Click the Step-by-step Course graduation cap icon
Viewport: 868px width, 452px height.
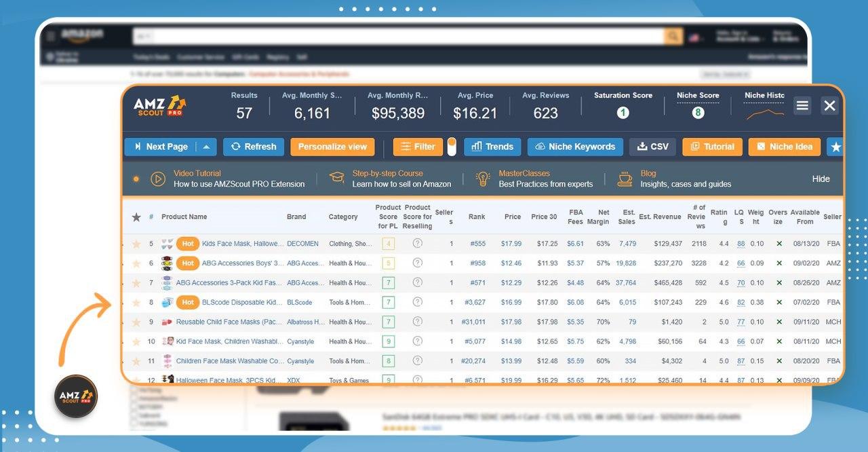[337, 178]
